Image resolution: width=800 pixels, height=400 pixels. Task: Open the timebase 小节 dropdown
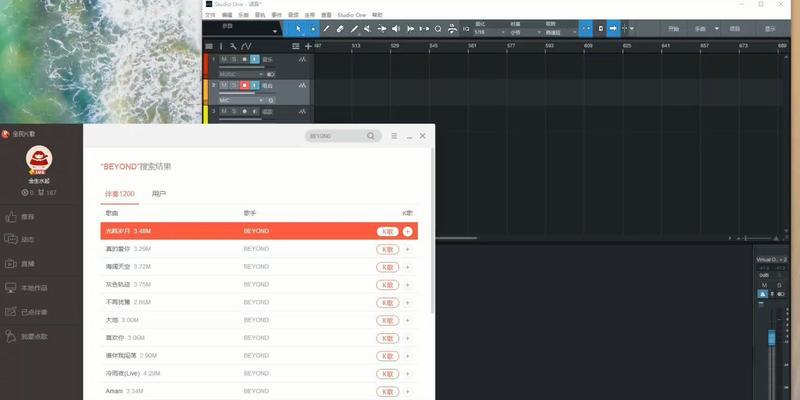526,32
